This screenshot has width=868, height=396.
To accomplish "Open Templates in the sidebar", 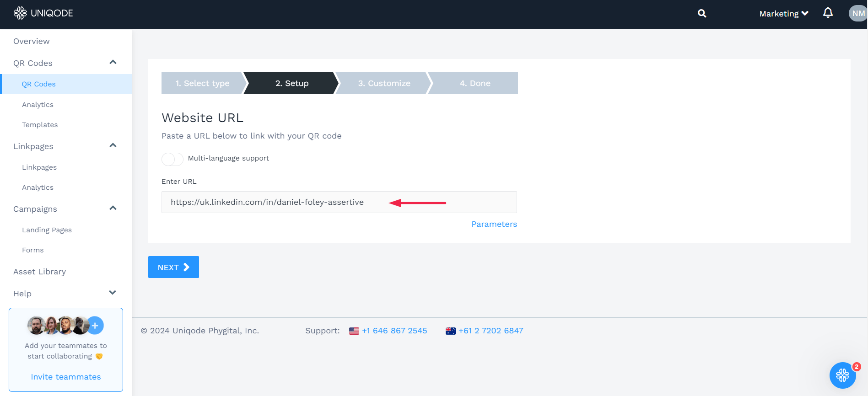I will pos(40,125).
